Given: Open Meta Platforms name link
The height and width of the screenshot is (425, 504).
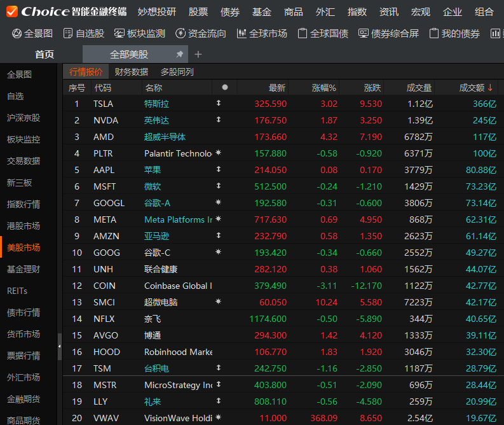Looking at the screenshot, I should coord(178,219).
